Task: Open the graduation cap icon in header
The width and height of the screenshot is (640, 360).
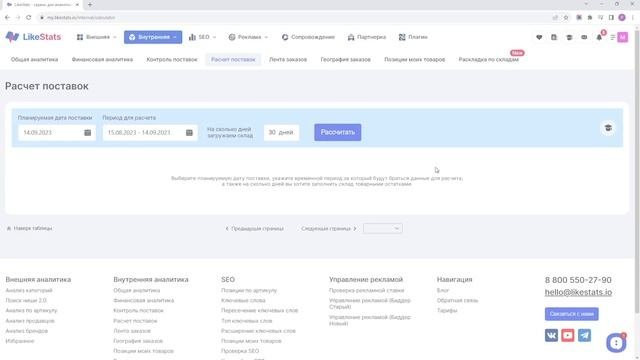Action: coord(569,37)
